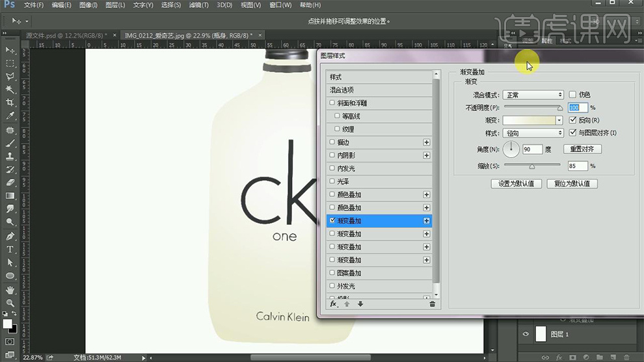Image resolution: width=644 pixels, height=362 pixels.
Task: Click the fx icon in the Layer Style dialog
Action: [333, 304]
